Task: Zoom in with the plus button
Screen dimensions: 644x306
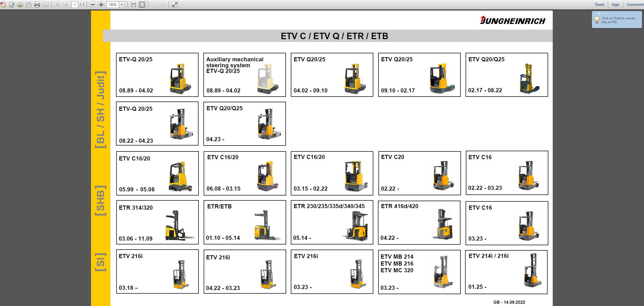Action: [x=101, y=5]
